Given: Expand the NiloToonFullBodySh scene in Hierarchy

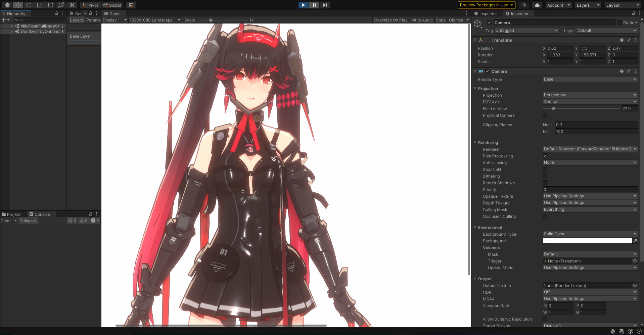Looking at the screenshot, I should point(12,26).
